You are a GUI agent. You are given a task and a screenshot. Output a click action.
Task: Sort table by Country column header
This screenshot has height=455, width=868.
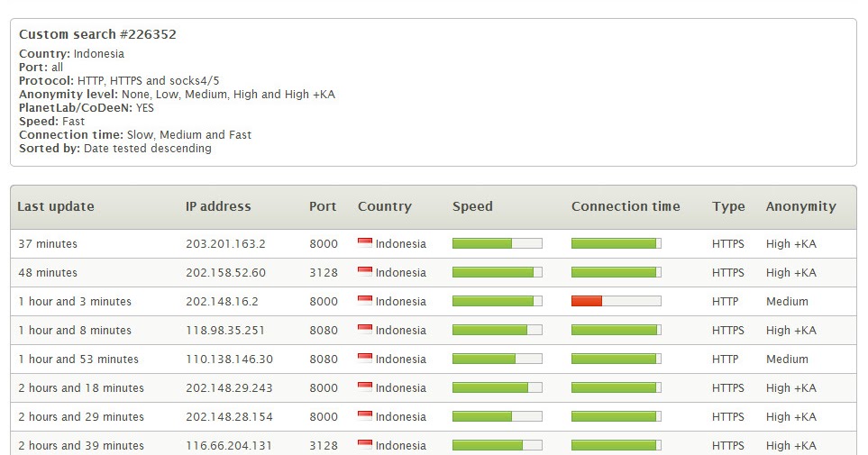(x=385, y=206)
